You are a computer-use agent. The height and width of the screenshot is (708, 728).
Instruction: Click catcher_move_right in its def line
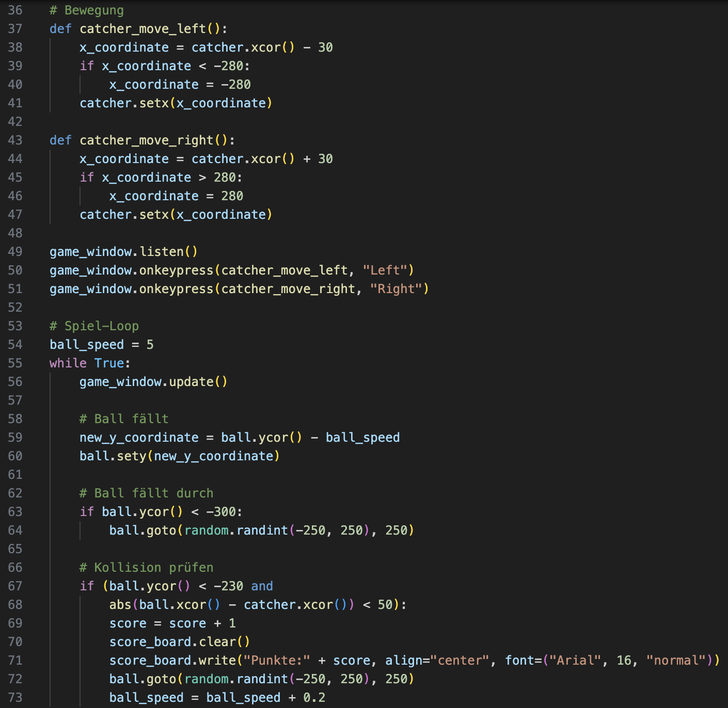[x=146, y=140]
